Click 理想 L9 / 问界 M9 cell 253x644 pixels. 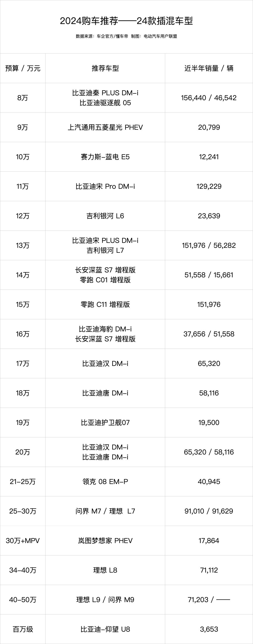click(x=105, y=599)
